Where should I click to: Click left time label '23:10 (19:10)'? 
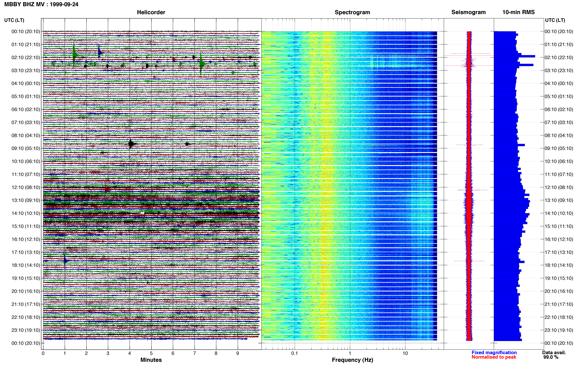(x=26, y=330)
